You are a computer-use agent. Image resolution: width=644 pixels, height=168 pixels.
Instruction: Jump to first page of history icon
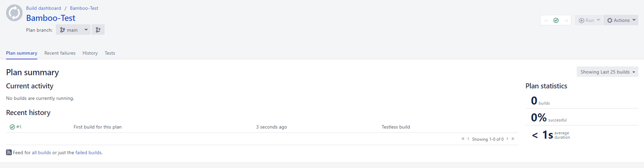click(x=463, y=139)
